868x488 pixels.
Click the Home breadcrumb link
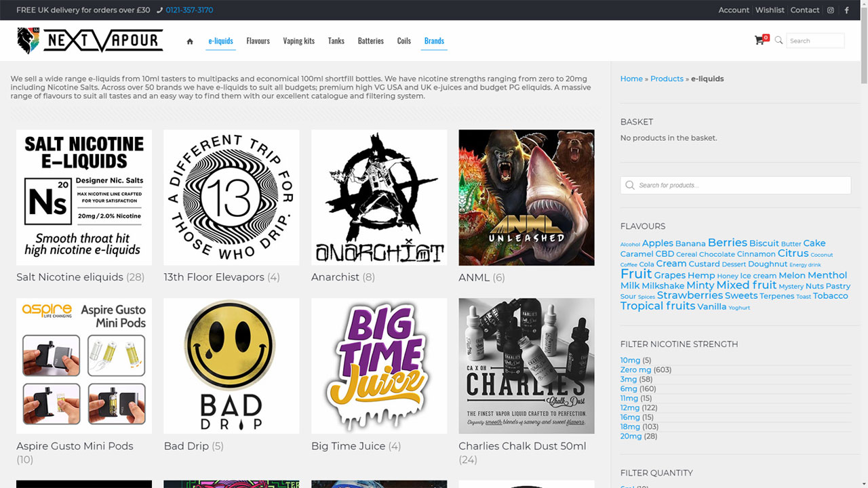631,79
